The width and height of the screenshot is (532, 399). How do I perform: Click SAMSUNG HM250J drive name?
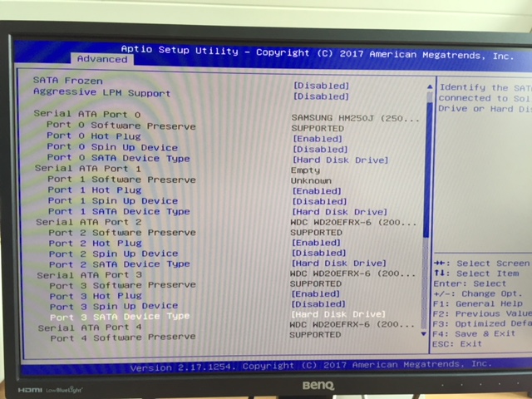tap(355, 118)
